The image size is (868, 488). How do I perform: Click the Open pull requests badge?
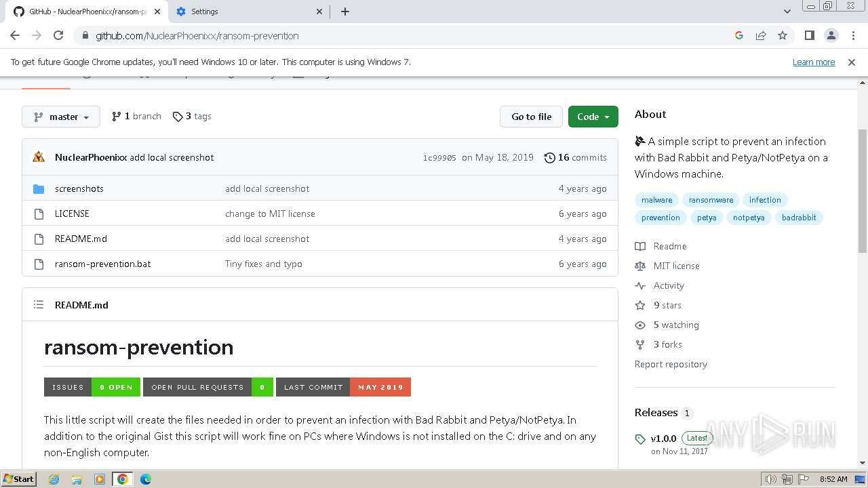pyautogui.click(x=208, y=387)
